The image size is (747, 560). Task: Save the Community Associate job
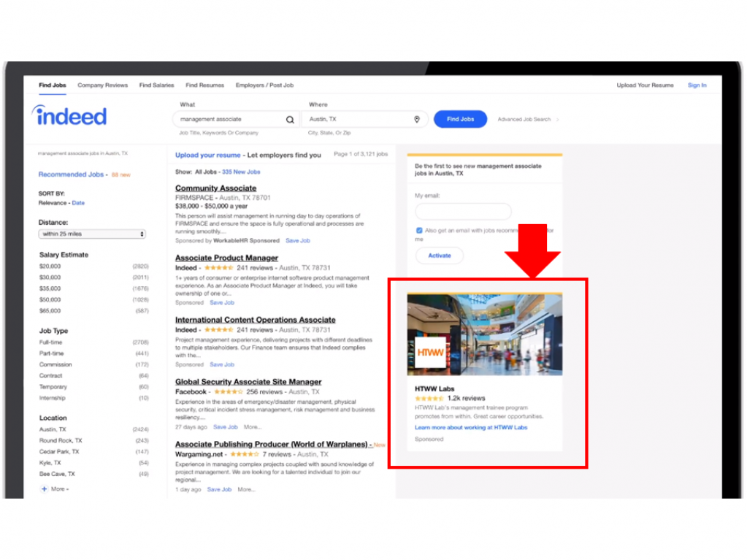(x=298, y=241)
